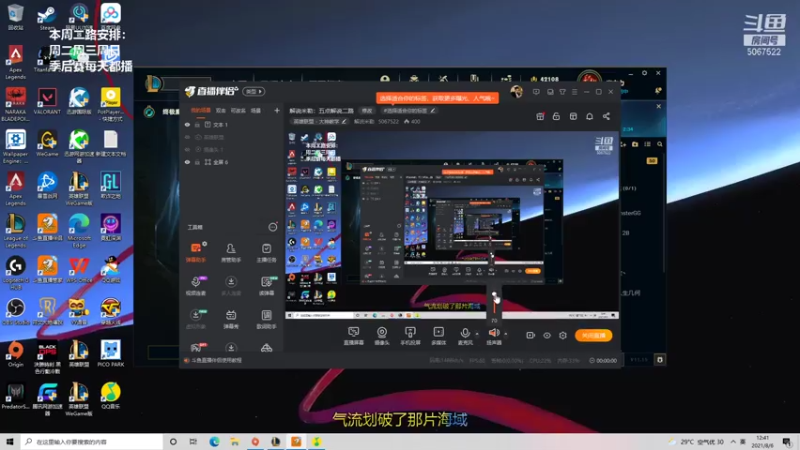
Task: Open the hamburger menu in 直播伴侣 title bar
Action: point(574,92)
